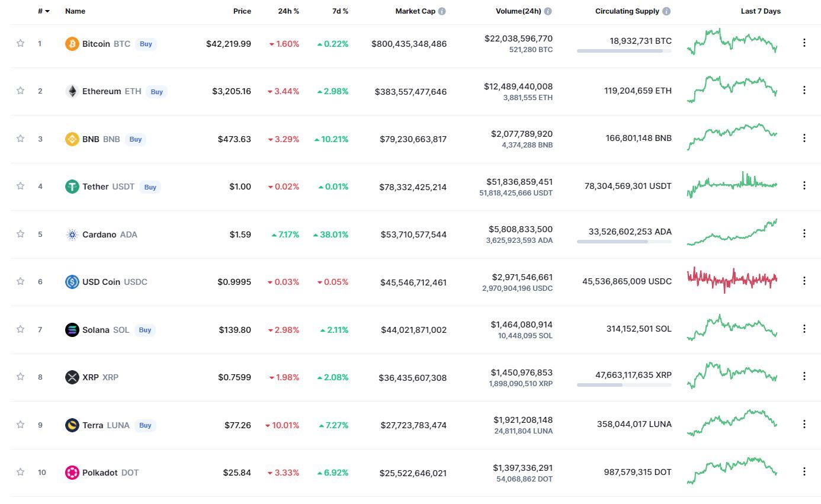Toggle the watchlist star for Polkadot

pos(20,472)
